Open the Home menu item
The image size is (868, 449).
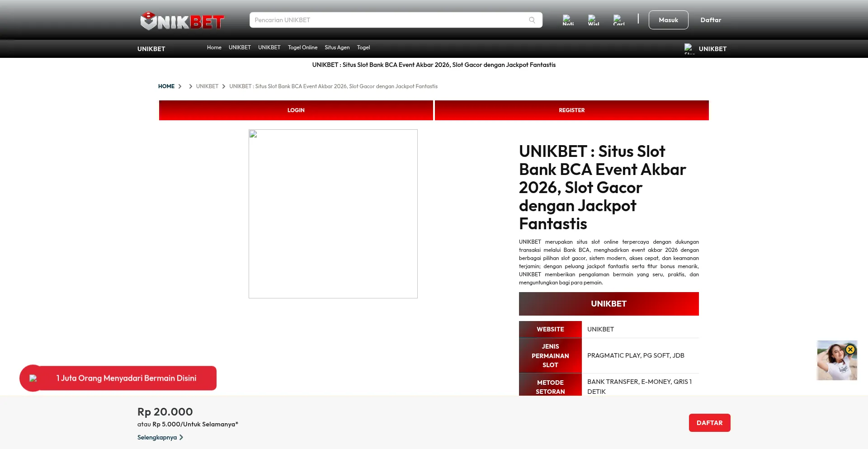(x=214, y=47)
